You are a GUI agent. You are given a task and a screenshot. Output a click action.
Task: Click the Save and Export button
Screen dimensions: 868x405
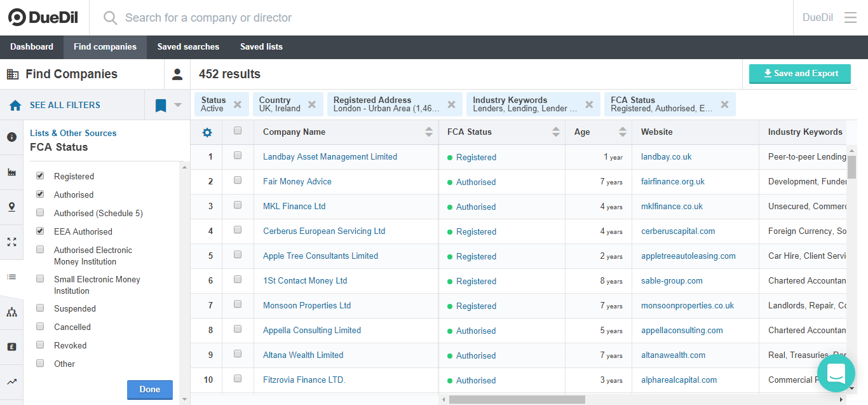click(x=801, y=74)
